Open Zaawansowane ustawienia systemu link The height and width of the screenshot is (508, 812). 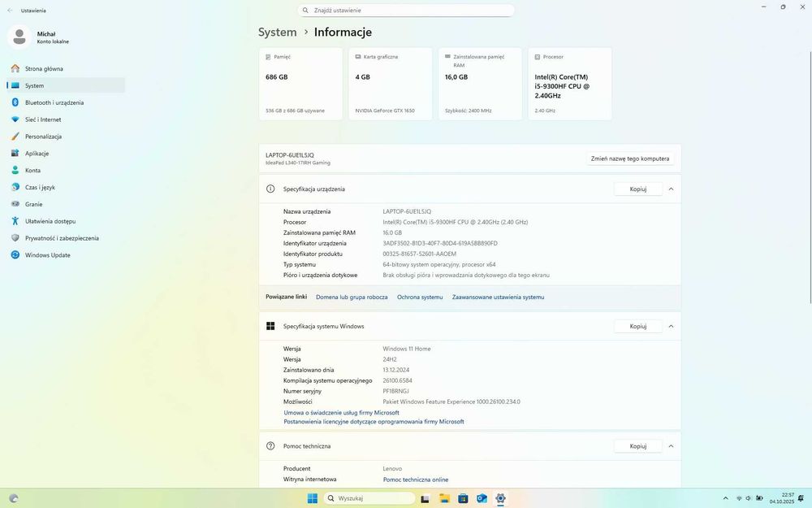click(499, 297)
